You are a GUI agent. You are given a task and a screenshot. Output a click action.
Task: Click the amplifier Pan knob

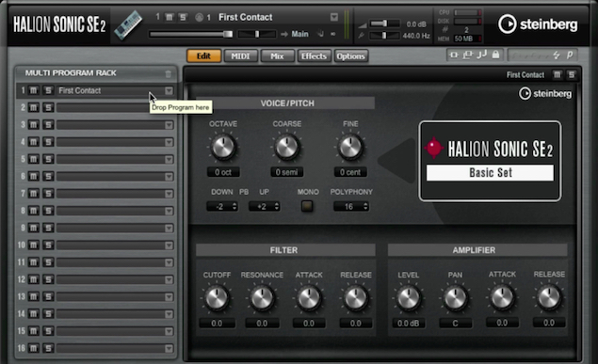[455, 298]
